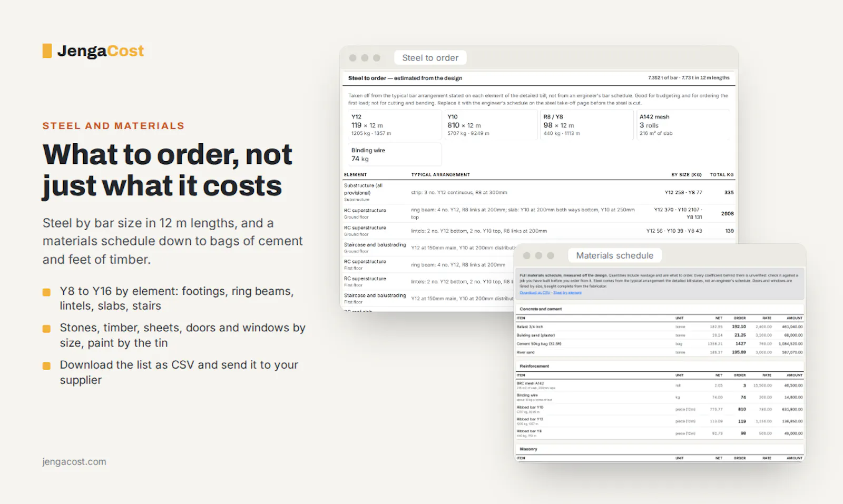This screenshot has height=504, width=843.
Task: Select the "Cement 50kg bag" item row
Action: point(660,344)
